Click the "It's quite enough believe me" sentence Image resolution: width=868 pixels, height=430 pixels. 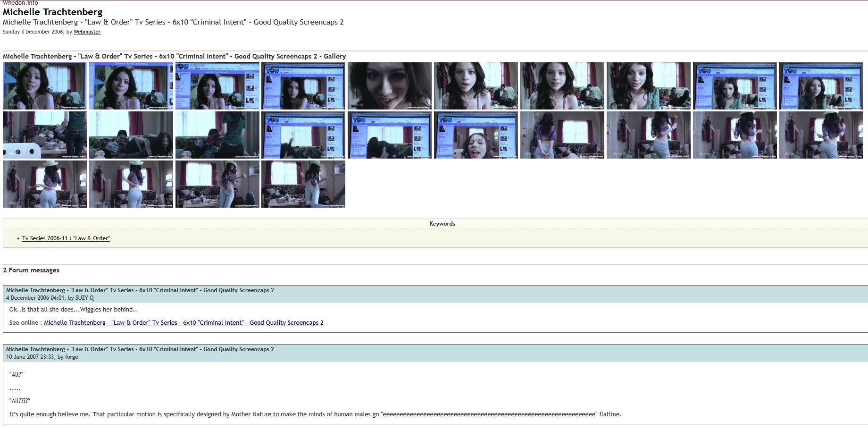point(315,414)
